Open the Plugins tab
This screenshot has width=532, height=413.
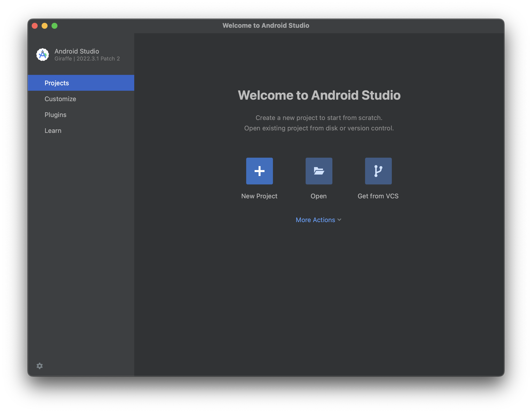[x=55, y=115]
